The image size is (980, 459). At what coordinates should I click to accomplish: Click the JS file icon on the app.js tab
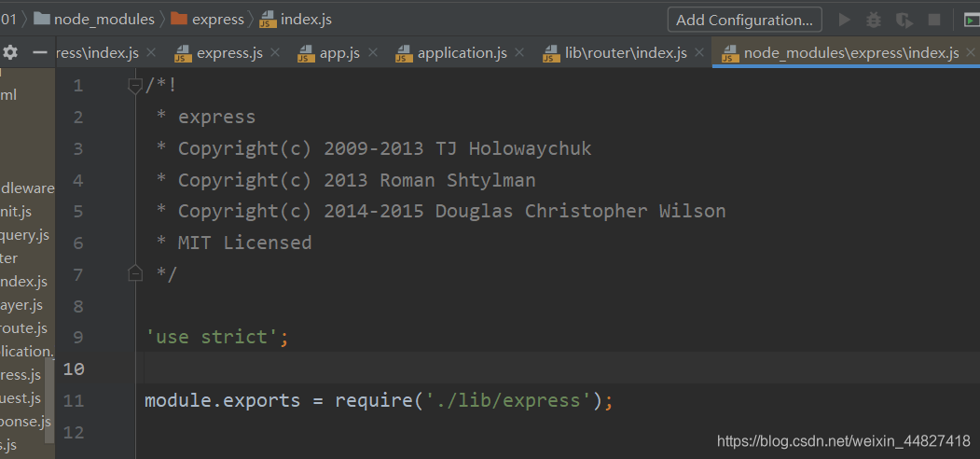306,54
